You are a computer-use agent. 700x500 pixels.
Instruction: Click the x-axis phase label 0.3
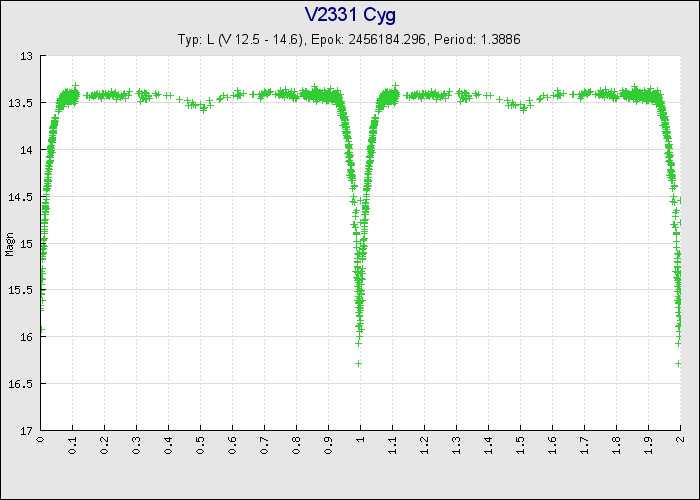pos(137,445)
